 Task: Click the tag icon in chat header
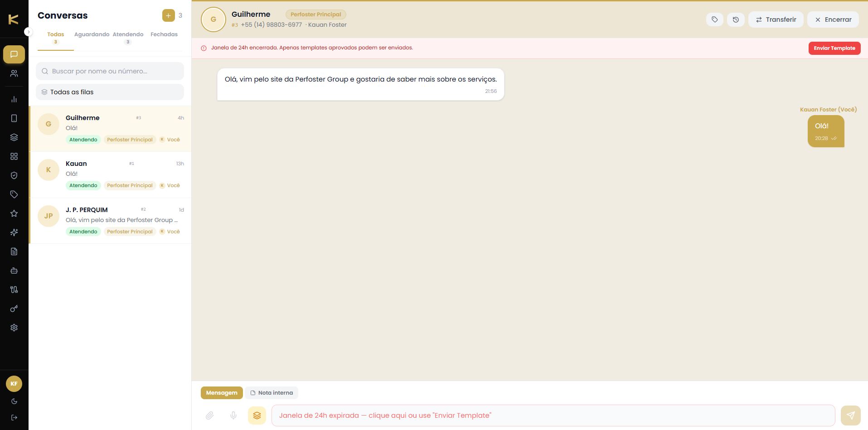[715, 19]
